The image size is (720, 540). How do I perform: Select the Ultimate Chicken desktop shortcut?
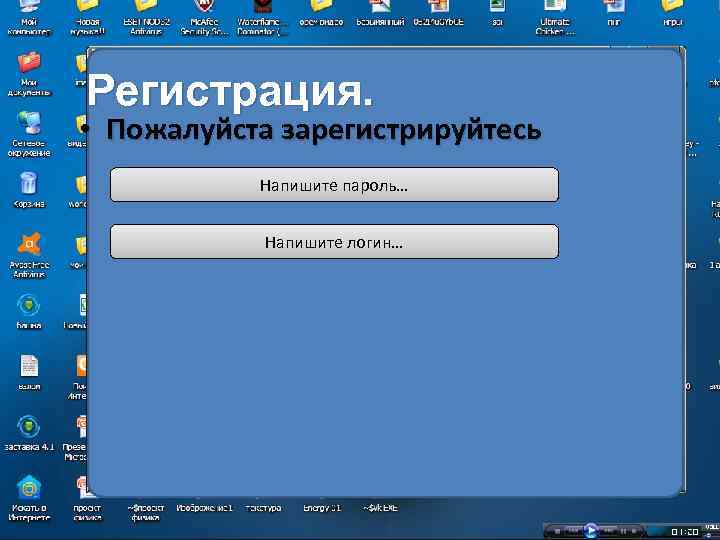pos(555,17)
